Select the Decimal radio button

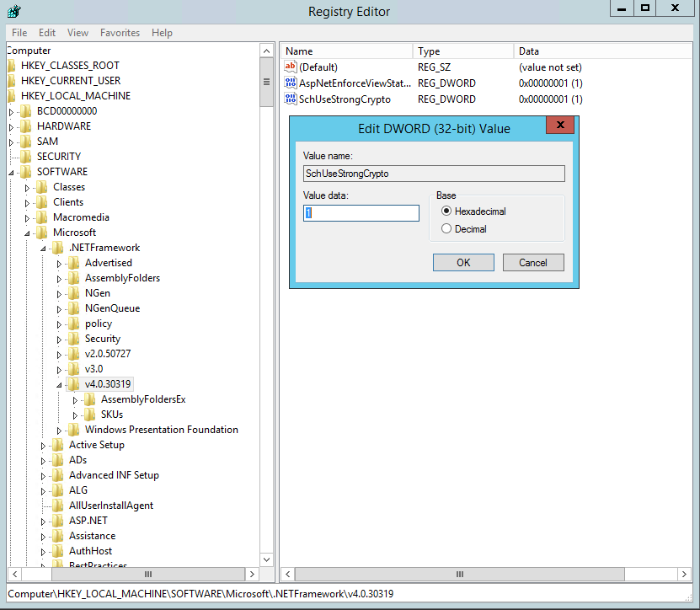click(446, 227)
